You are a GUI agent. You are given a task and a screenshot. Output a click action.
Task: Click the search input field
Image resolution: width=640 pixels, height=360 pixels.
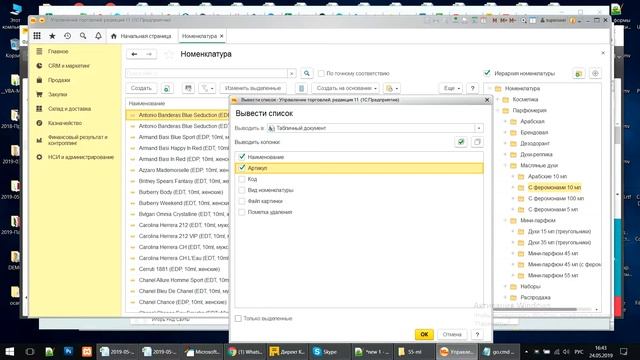tap(207, 73)
